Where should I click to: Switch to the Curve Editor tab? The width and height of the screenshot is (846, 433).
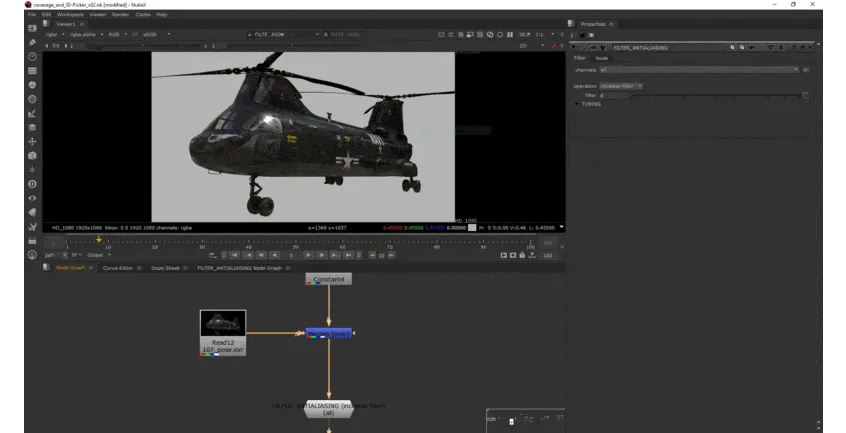point(118,268)
